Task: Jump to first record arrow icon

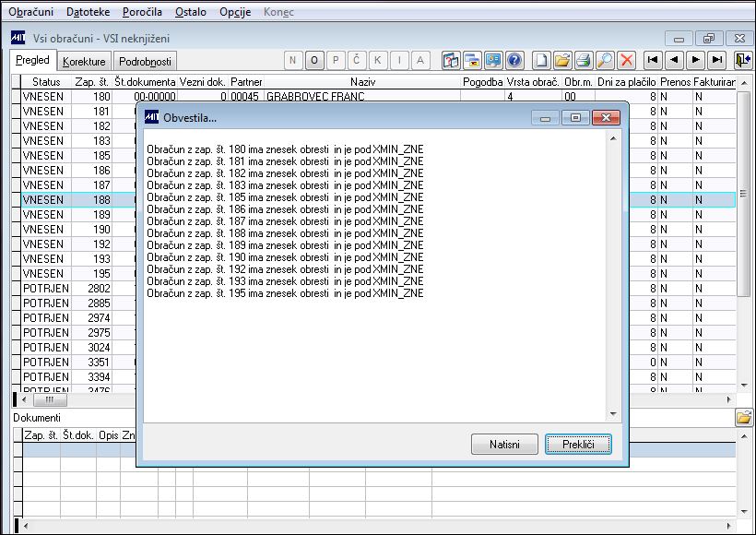Action: pyautogui.click(x=653, y=60)
